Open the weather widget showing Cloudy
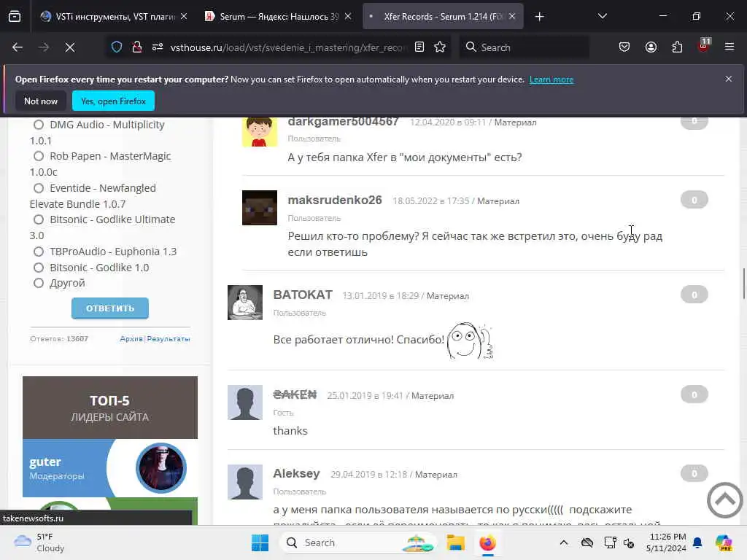The height and width of the screenshot is (560, 747). [x=39, y=542]
